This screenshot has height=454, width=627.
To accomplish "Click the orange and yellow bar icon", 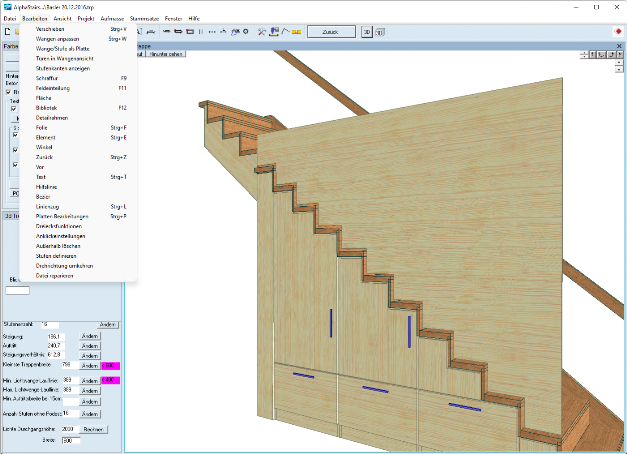I will coord(296,32).
